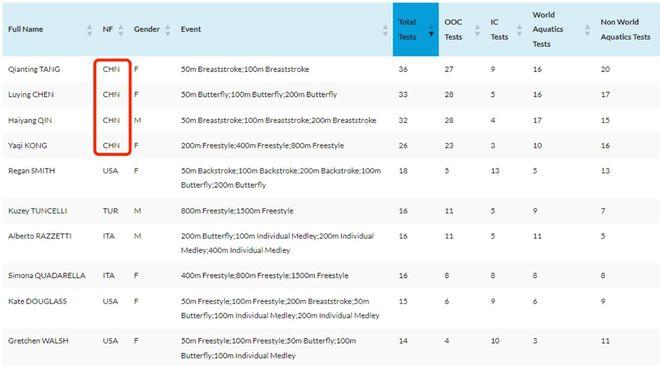Image resolution: width=660 pixels, height=366 pixels.
Task: Click the Full Name column header
Action: pyautogui.click(x=26, y=29)
